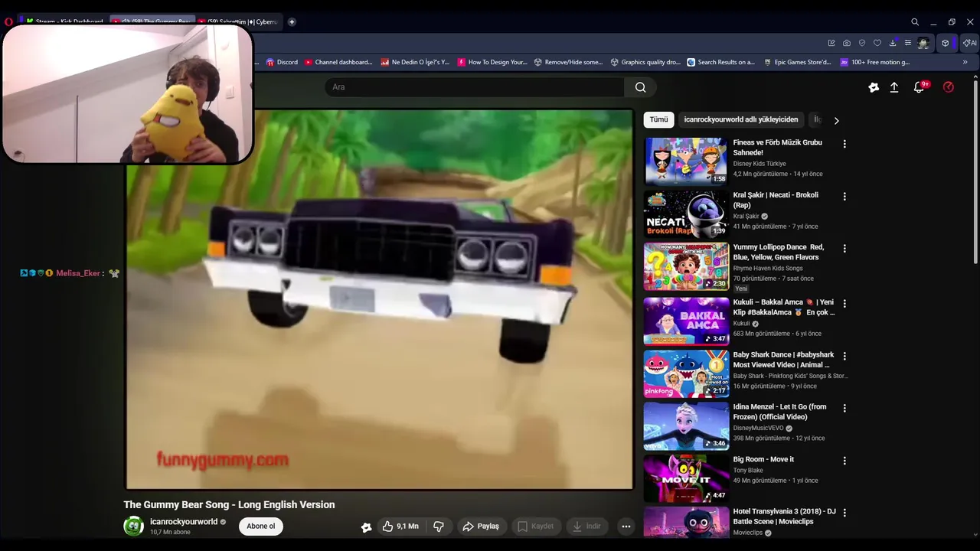Add page to bookmarks with heart icon

point(877,43)
